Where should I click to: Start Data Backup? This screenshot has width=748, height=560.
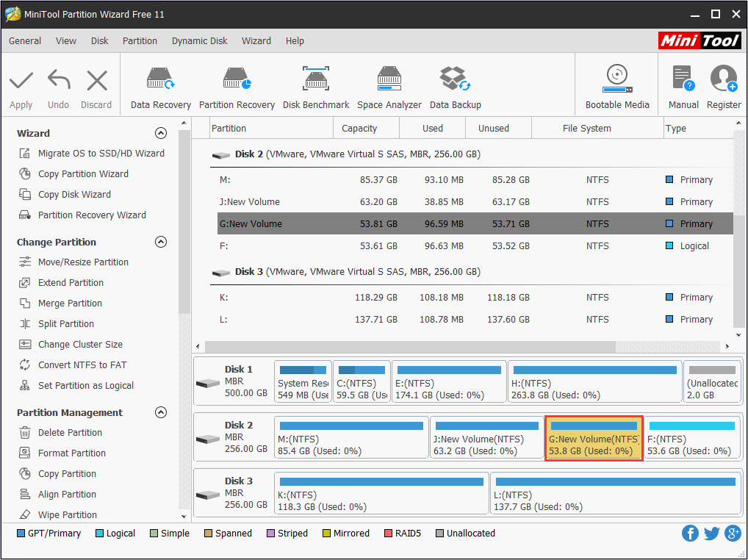(455, 85)
